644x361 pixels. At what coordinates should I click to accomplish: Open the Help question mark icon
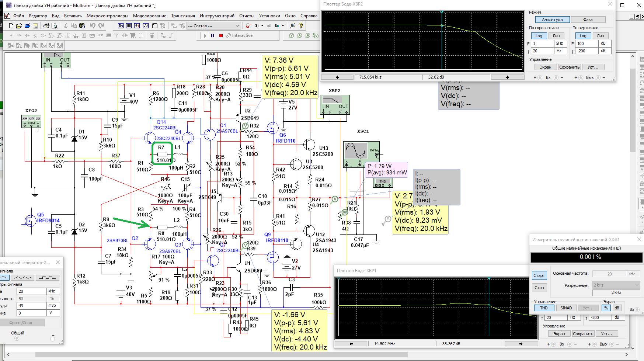tap(301, 26)
